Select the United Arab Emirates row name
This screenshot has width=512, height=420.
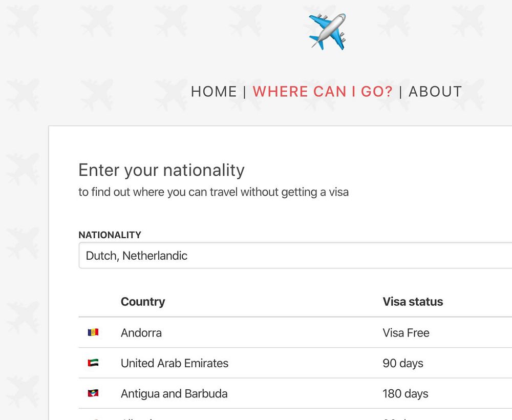tap(175, 363)
